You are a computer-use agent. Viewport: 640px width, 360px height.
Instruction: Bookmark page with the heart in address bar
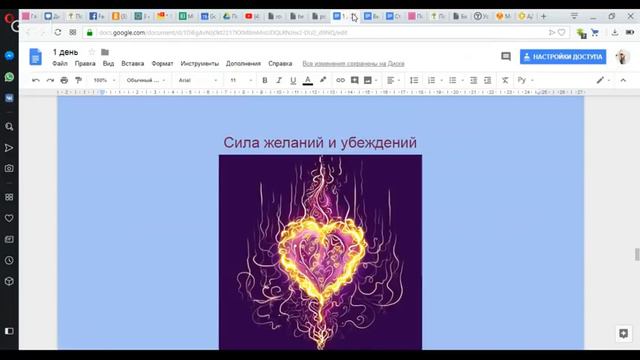562,32
